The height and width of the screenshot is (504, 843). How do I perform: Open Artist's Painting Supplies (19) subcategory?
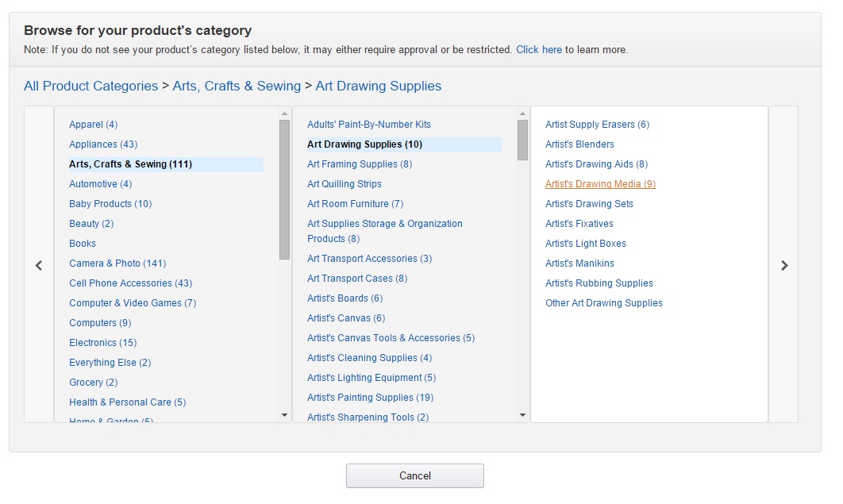[370, 398]
